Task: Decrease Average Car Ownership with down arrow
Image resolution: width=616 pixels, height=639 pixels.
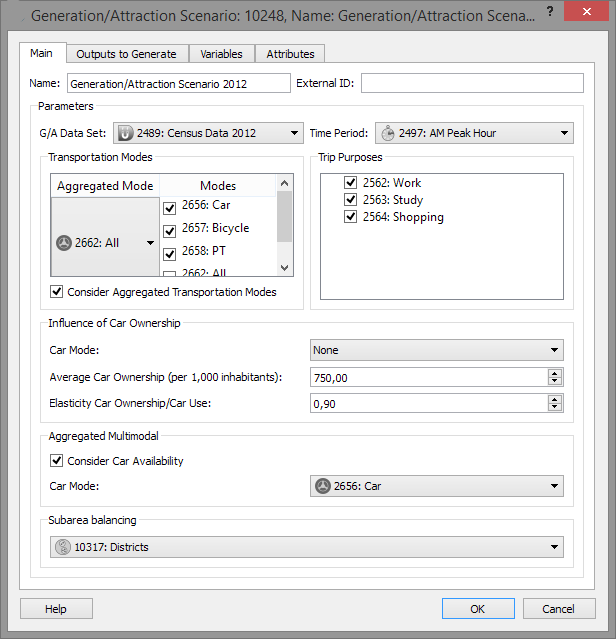Action: tap(555, 381)
